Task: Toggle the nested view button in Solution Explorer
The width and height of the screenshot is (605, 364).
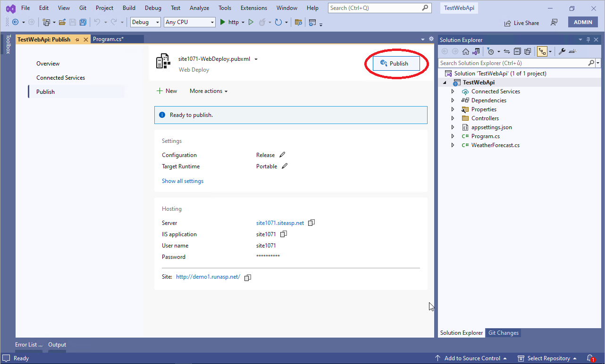Action: pos(542,51)
